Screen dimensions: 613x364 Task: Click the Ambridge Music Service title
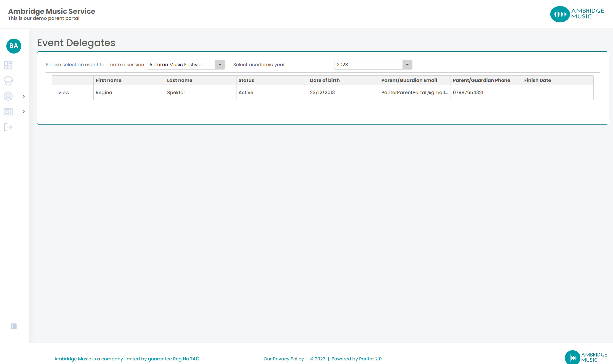pyautogui.click(x=52, y=11)
